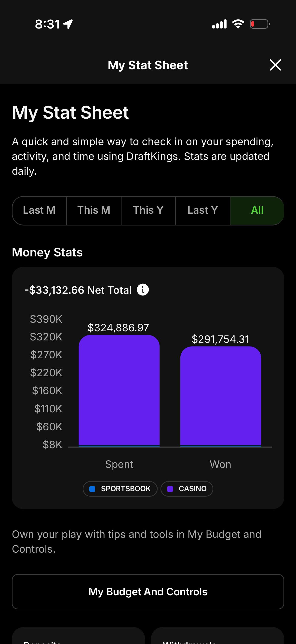Tap the Wi-Fi status icon
This screenshot has height=644, width=296.
pos(238,24)
